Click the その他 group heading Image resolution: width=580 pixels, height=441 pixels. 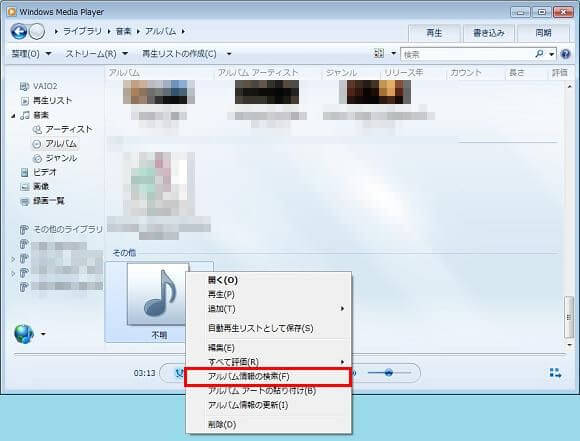(124, 253)
